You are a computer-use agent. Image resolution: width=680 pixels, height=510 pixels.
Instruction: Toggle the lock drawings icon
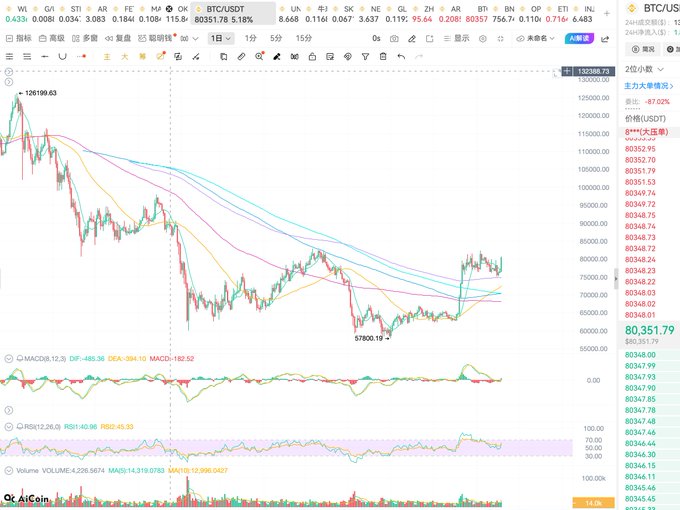[x=312, y=56]
